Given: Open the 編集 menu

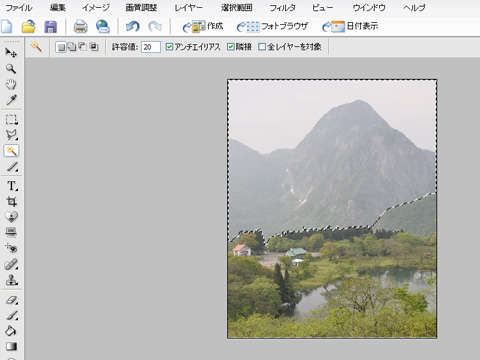Looking at the screenshot, I should 58,7.
